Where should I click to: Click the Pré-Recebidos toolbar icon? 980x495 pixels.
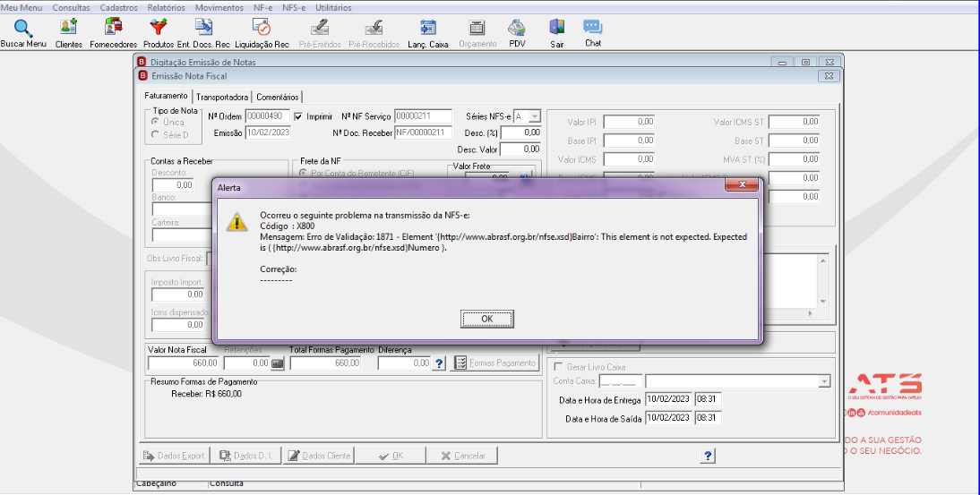coord(374,34)
